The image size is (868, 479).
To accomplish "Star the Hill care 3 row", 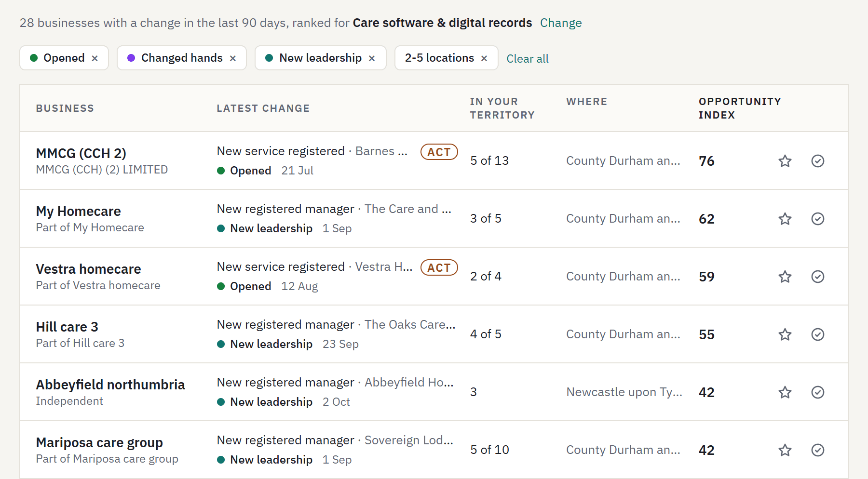I will point(785,334).
